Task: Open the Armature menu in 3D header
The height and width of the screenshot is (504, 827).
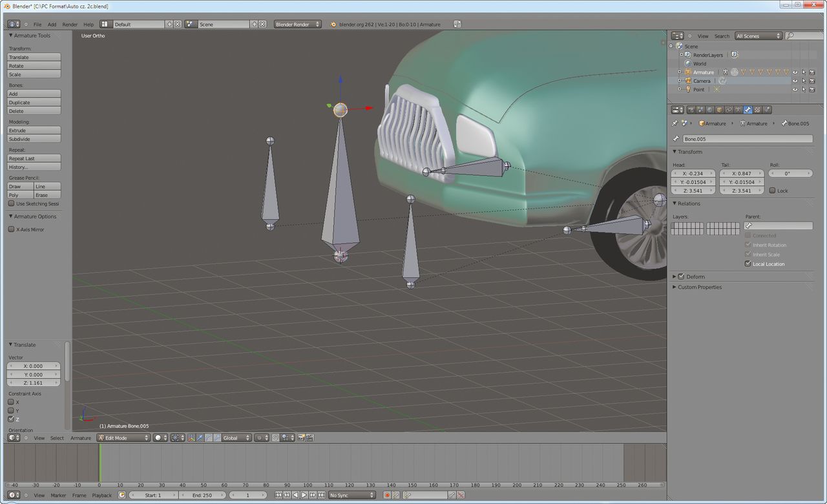Action: (x=81, y=438)
